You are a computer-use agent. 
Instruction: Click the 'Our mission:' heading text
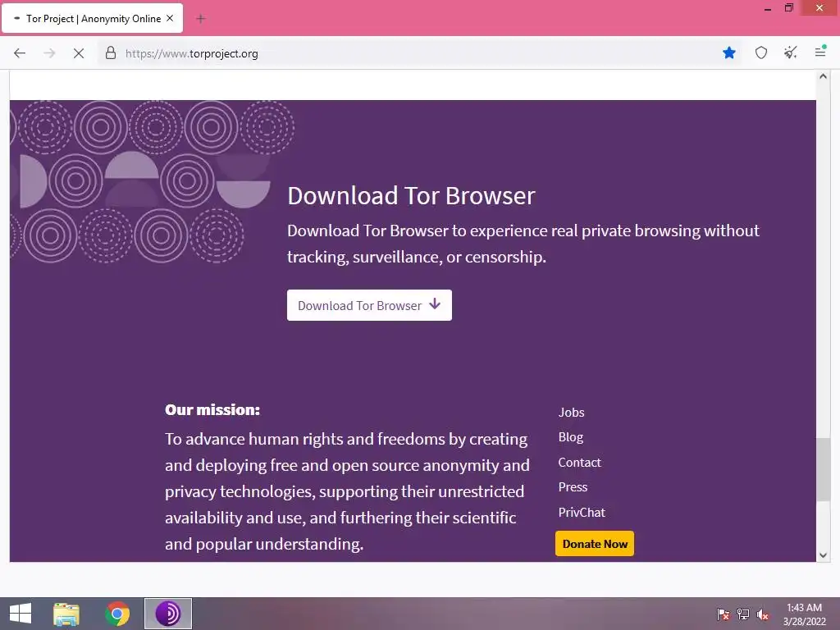pos(212,410)
